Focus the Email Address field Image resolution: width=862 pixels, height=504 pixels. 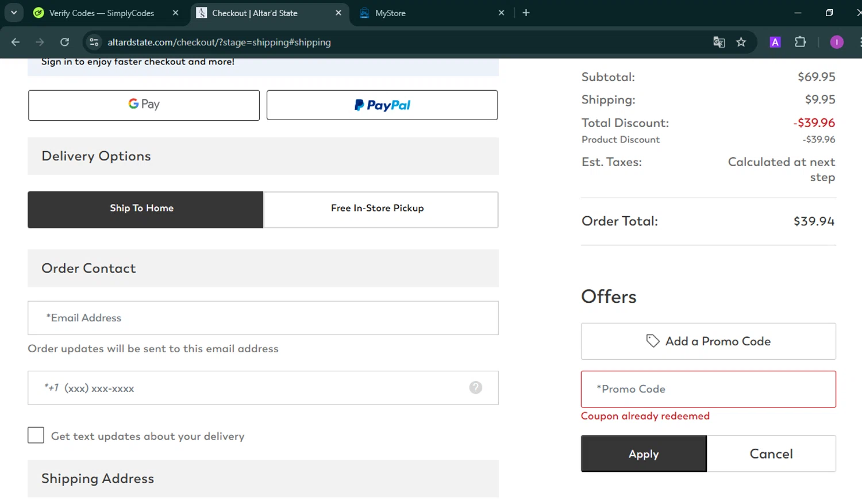coord(263,318)
